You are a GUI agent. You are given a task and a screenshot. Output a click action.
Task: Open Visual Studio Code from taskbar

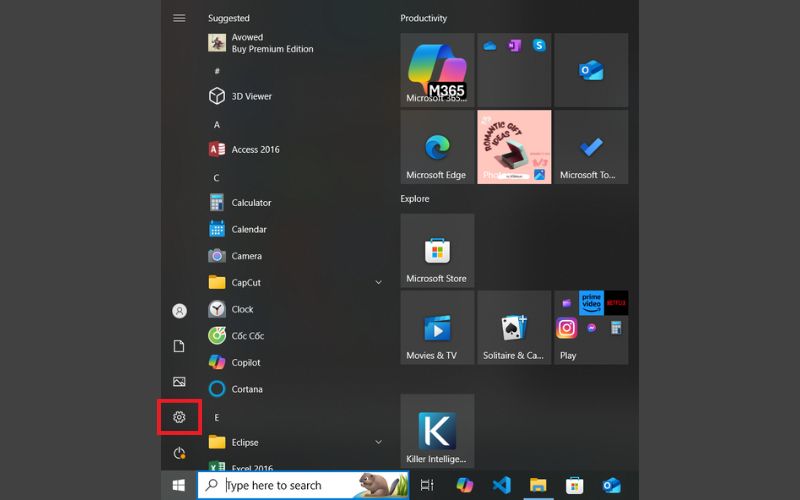502,485
